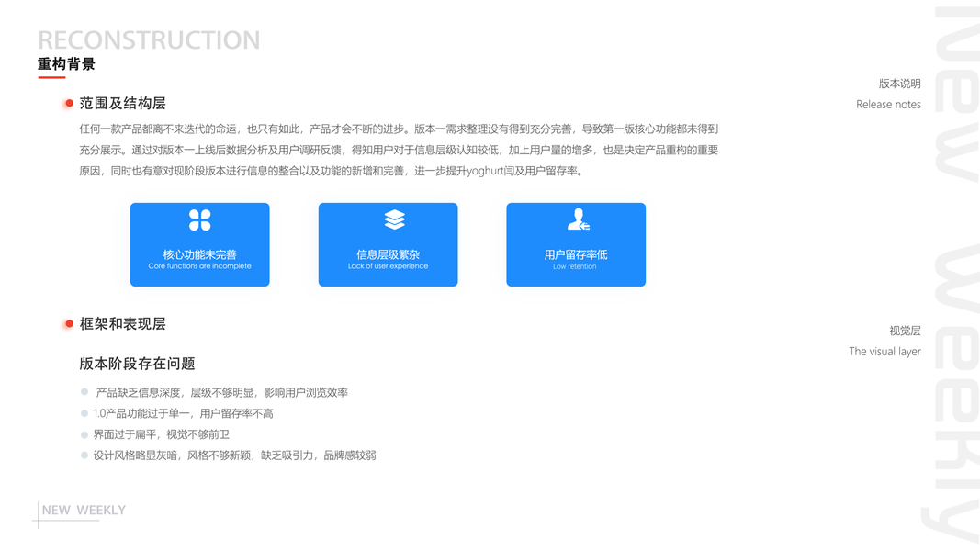Image resolution: width=980 pixels, height=551 pixels.
Task: Click the 范围及结构层 section heading
Action: pos(122,103)
